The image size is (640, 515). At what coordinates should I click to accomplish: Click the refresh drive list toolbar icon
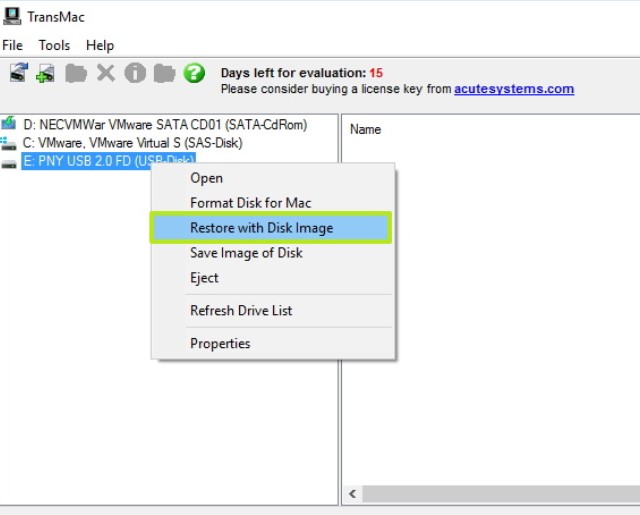coord(17,73)
